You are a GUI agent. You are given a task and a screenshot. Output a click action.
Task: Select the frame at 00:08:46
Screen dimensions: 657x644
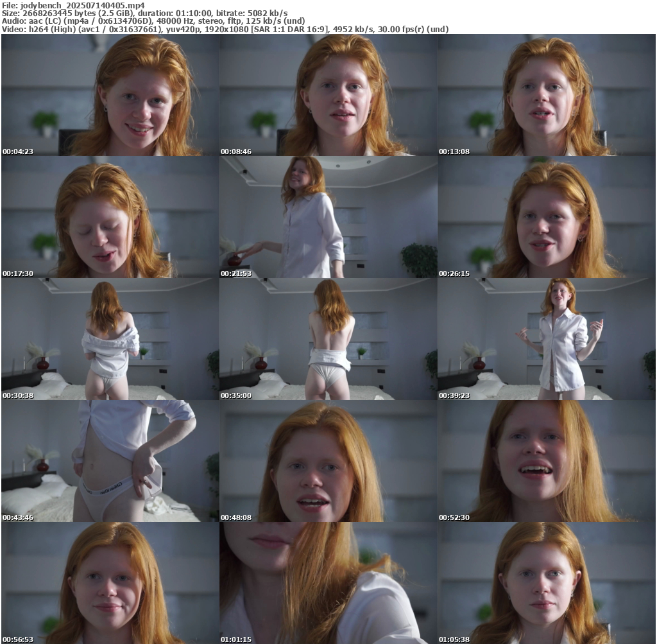[x=328, y=95]
